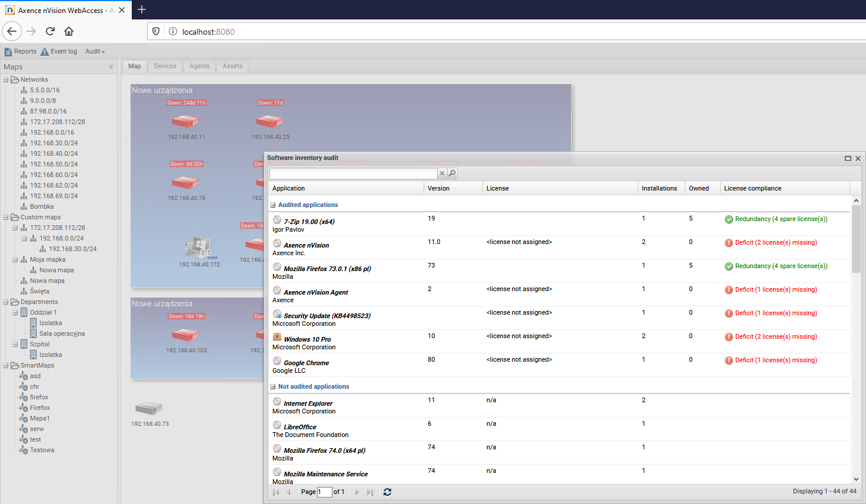This screenshot has width=866, height=504.
Task: Select the grey device 192.168.40.73
Action: click(149, 408)
